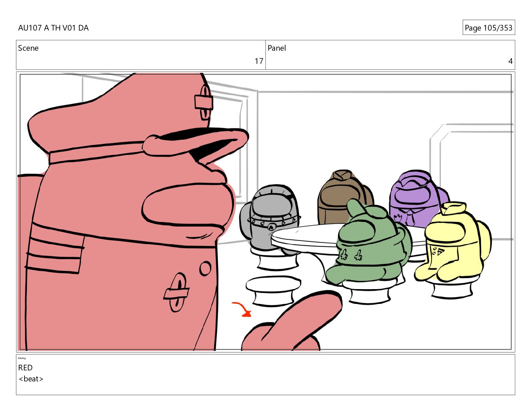
Task: Click the Panel label
Action: [276, 48]
